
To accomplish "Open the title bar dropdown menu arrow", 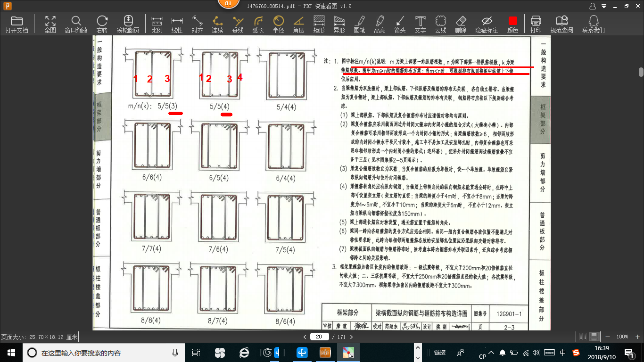I will [605, 6].
